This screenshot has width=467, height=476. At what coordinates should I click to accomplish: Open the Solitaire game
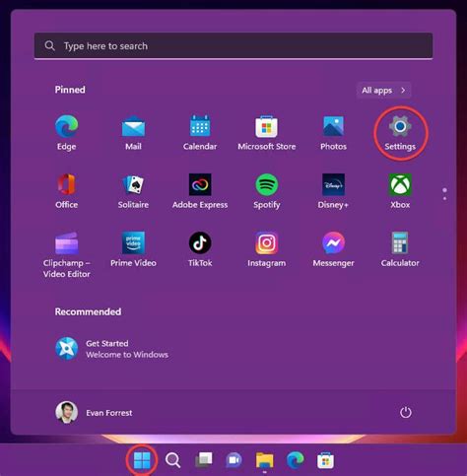click(133, 191)
